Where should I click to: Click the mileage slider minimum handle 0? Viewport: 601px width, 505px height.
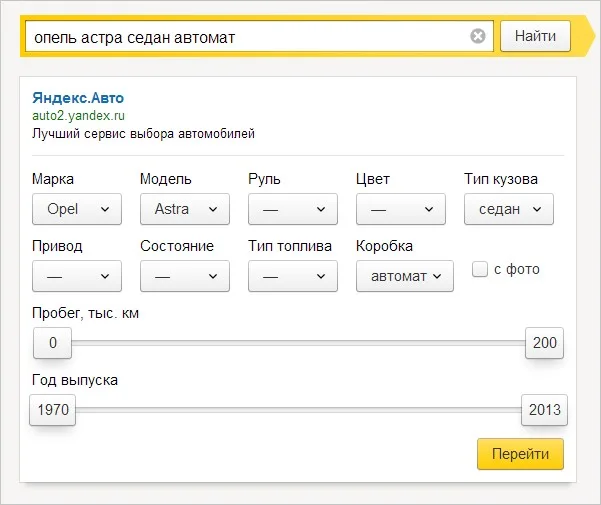click(53, 343)
